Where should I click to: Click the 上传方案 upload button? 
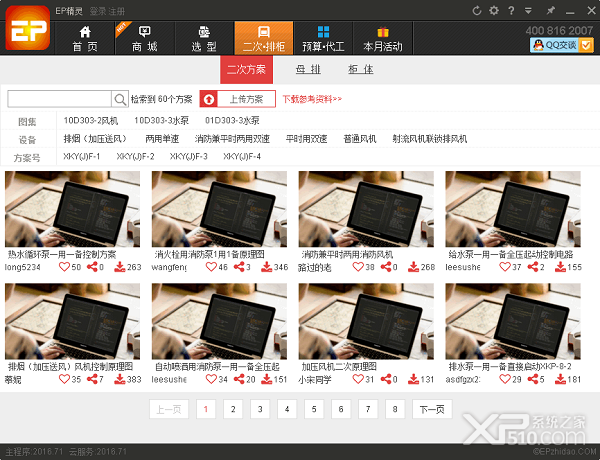[238, 99]
